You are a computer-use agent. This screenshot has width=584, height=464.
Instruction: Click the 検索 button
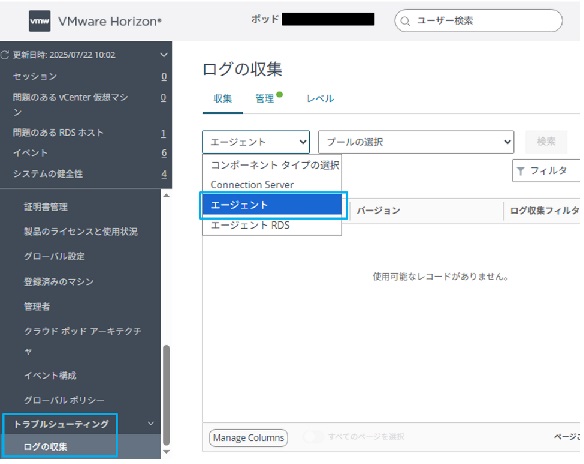click(546, 142)
